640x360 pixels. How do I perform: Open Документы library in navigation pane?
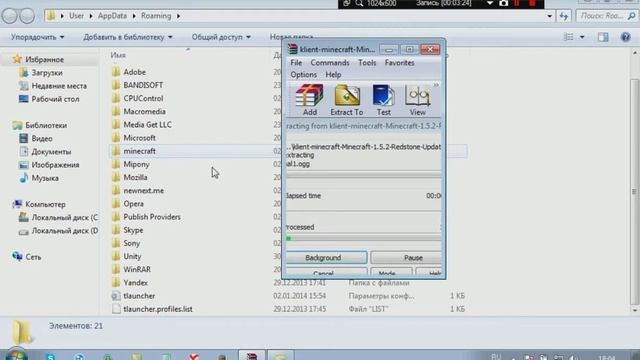point(51,151)
